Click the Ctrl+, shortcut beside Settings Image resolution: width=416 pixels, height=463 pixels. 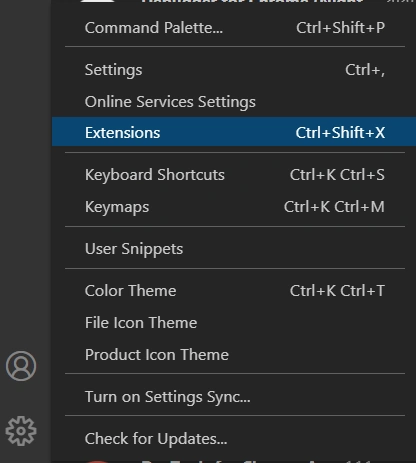tap(365, 70)
